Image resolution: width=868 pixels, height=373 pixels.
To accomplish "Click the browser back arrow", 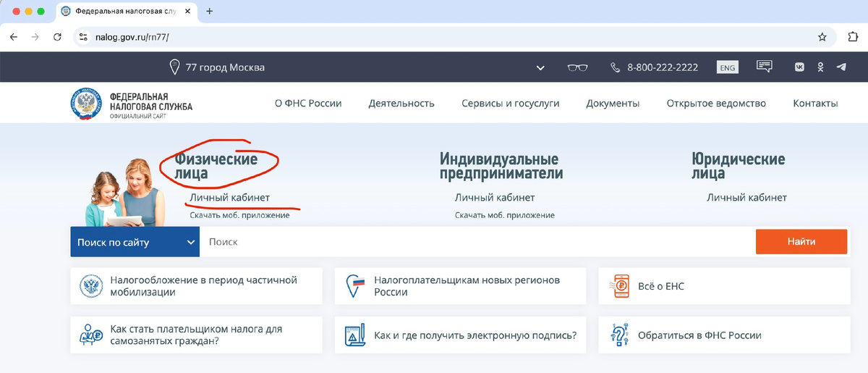I will point(14,37).
